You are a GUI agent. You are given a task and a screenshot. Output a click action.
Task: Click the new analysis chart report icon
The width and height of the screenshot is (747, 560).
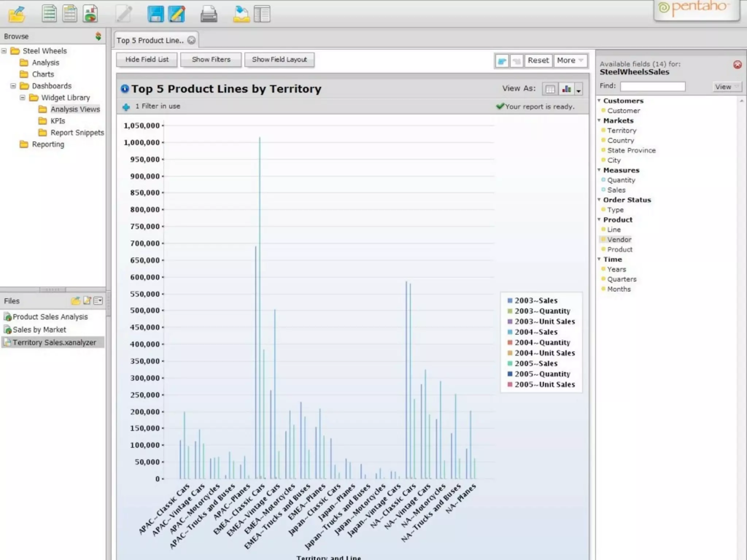90,14
